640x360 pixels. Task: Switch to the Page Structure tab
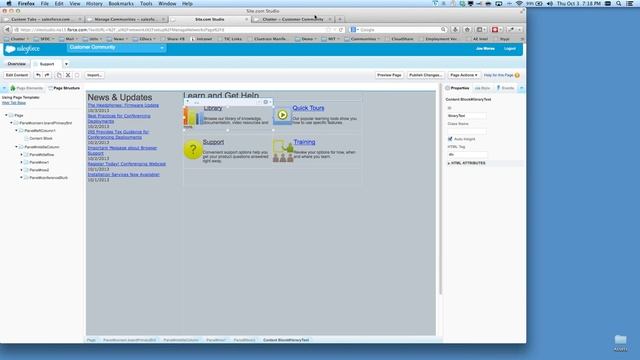64,88
